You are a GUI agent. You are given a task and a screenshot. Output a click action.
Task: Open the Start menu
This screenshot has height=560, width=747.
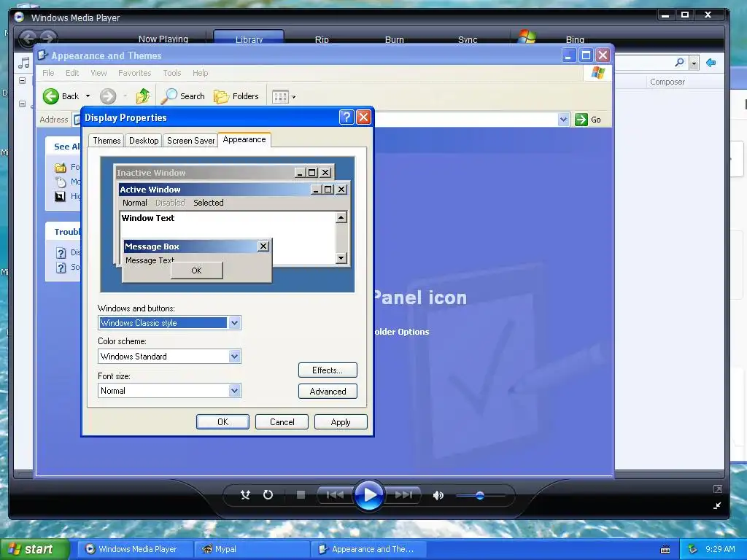click(x=34, y=549)
